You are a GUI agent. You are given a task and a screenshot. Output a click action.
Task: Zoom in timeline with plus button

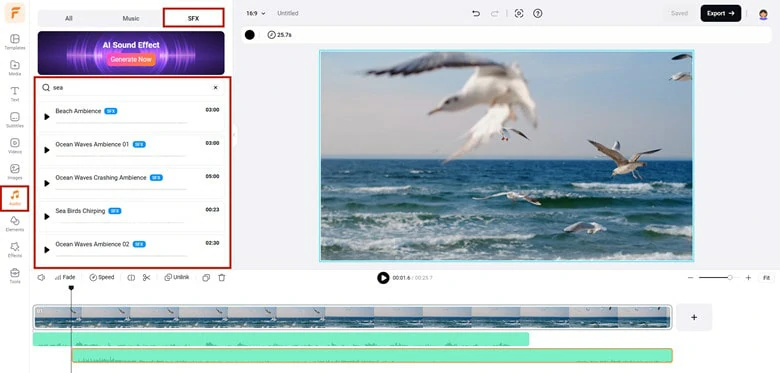[748, 278]
